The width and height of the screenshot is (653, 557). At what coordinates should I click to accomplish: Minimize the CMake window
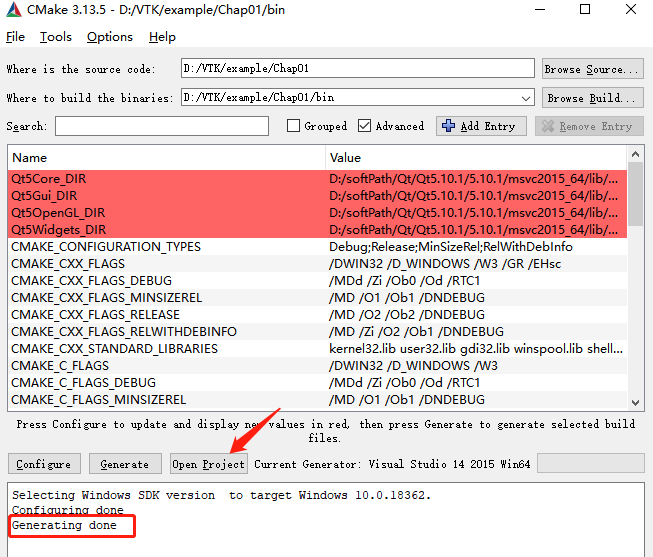coord(540,9)
